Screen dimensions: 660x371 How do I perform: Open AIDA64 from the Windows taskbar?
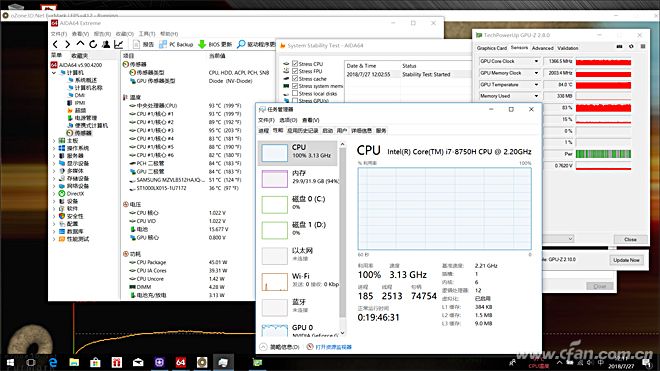coord(181,362)
